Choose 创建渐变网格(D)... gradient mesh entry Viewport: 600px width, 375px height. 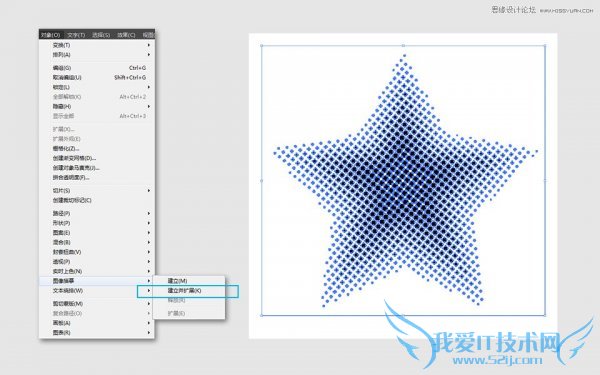97,158
